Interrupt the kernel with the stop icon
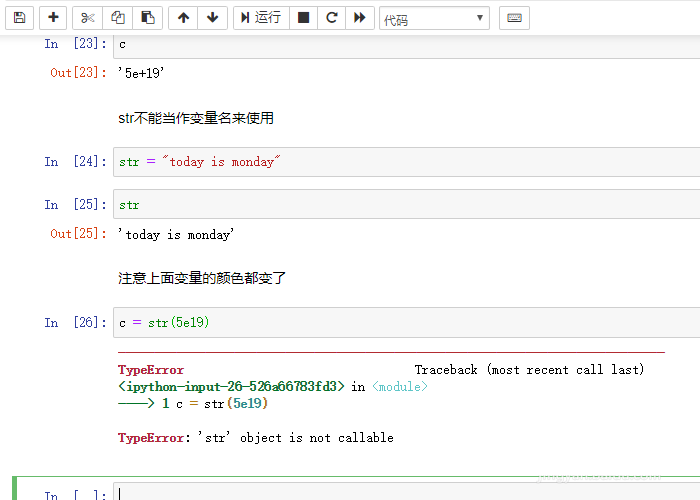 (304, 18)
